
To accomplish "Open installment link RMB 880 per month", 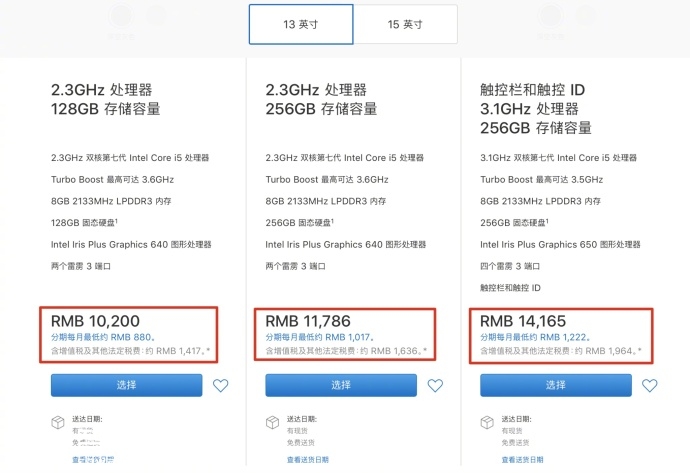I will (x=103, y=337).
